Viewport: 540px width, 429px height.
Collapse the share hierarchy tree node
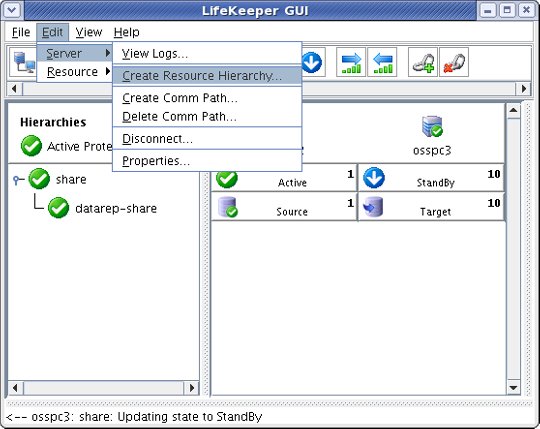[x=18, y=179]
